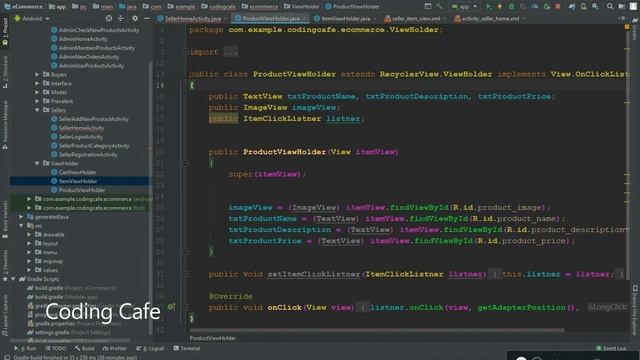The width and height of the screenshot is (640, 360).
Task: Select SellerHomeActivity in project tree
Action: (81, 128)
